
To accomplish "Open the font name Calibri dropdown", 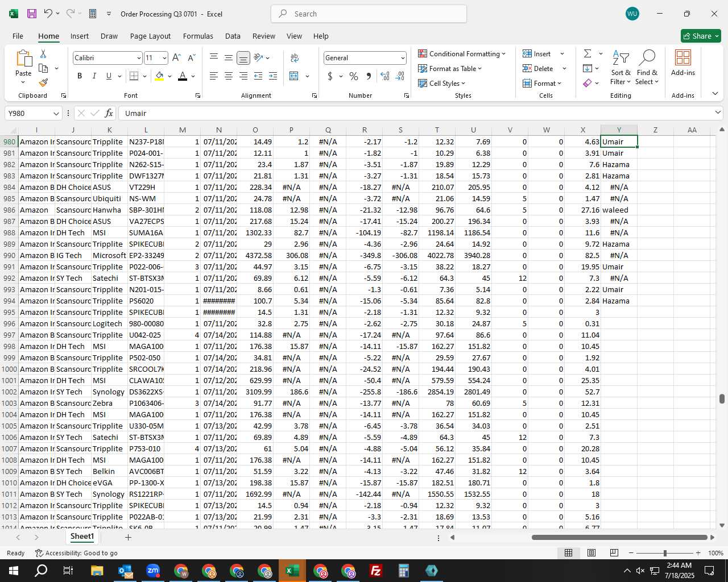I will click(139, 58).
